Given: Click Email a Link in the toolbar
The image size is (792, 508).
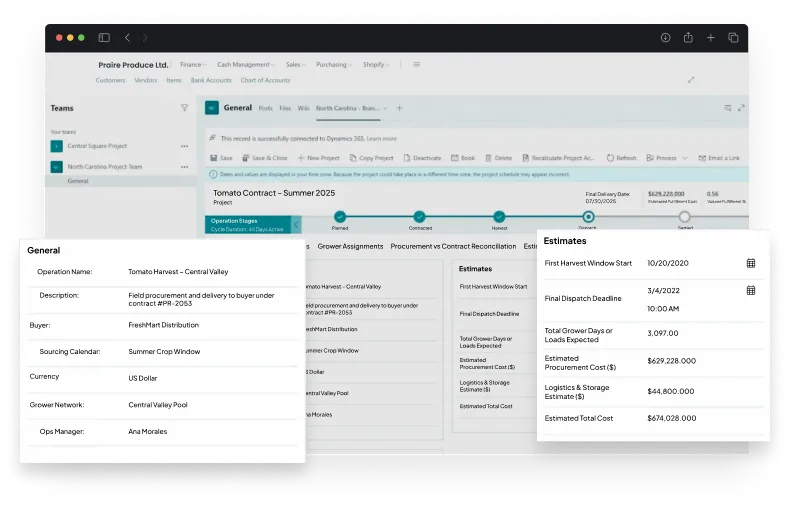Looking at the screenshot, I should (719, 158).
